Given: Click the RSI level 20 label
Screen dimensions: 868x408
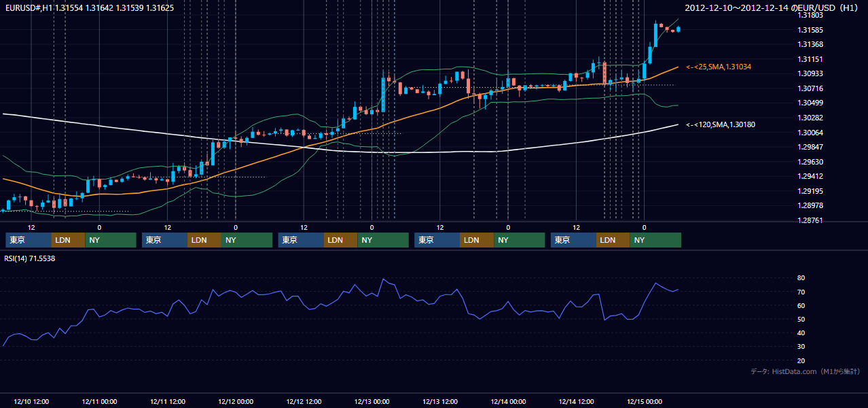Looking at the screenshot, I should tap(801, 360).
